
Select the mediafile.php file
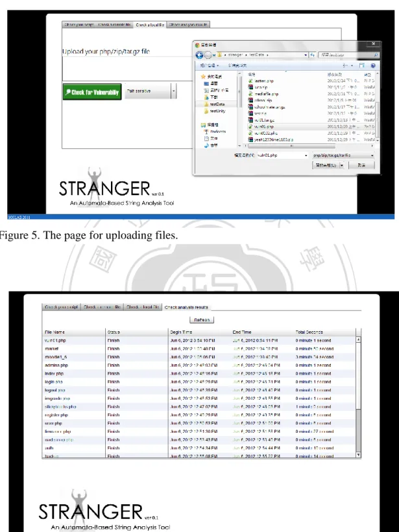click(x=263, y=94)
